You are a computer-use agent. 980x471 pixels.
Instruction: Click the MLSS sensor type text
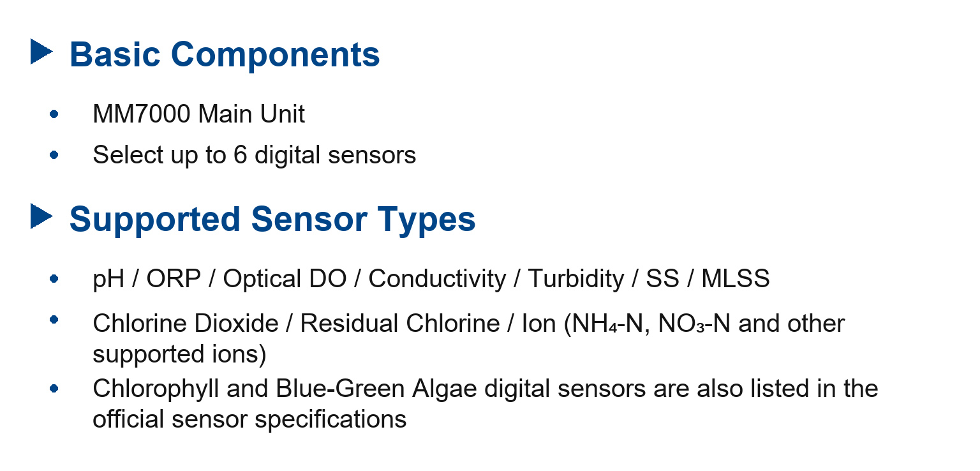coord(736,279)
